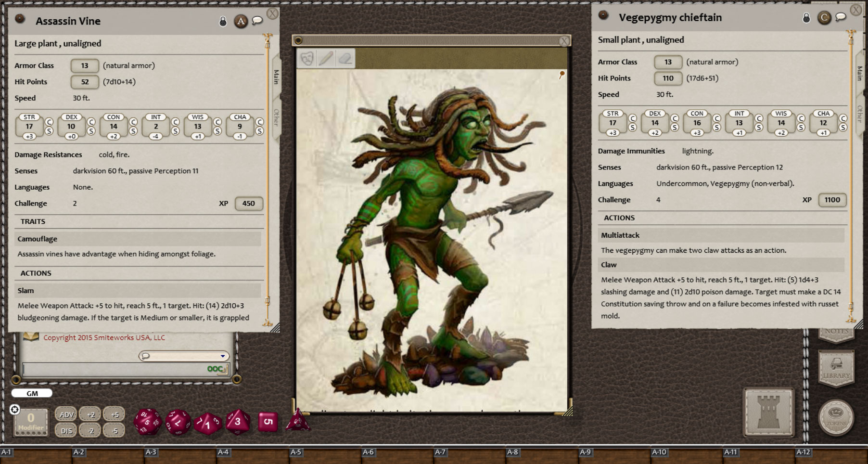The image size is (868, 464).
Task: Open the chat channel dropdown
Action: click(222, 356)
